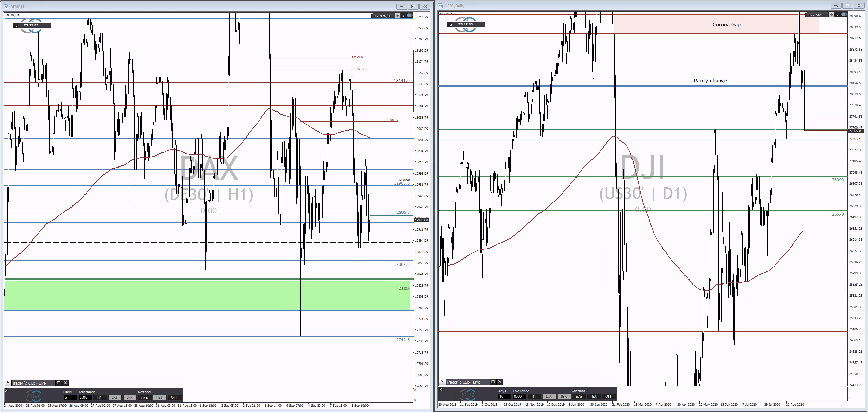Click the 26993 level label on US30 chart
This screenshot has height=412, width=868.
838,180
